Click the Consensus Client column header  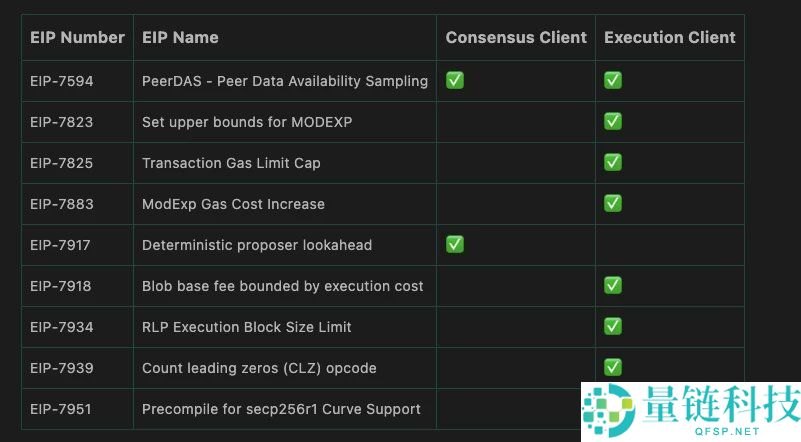click(x=516, y=38)
